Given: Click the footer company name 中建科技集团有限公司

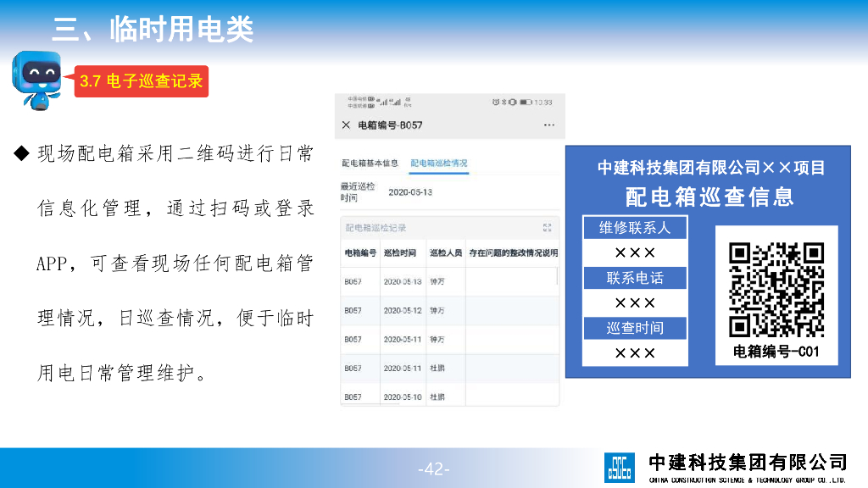Looking at the screenshot, I should click(748, 462).
